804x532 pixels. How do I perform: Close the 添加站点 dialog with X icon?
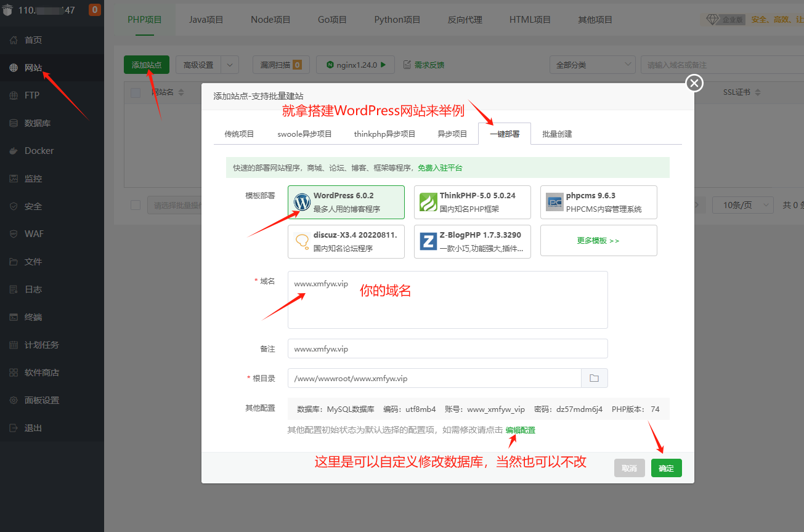694,83
